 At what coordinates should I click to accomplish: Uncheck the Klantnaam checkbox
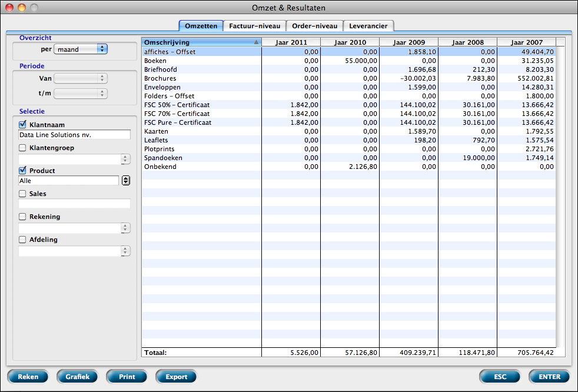(x=22, y=125)
